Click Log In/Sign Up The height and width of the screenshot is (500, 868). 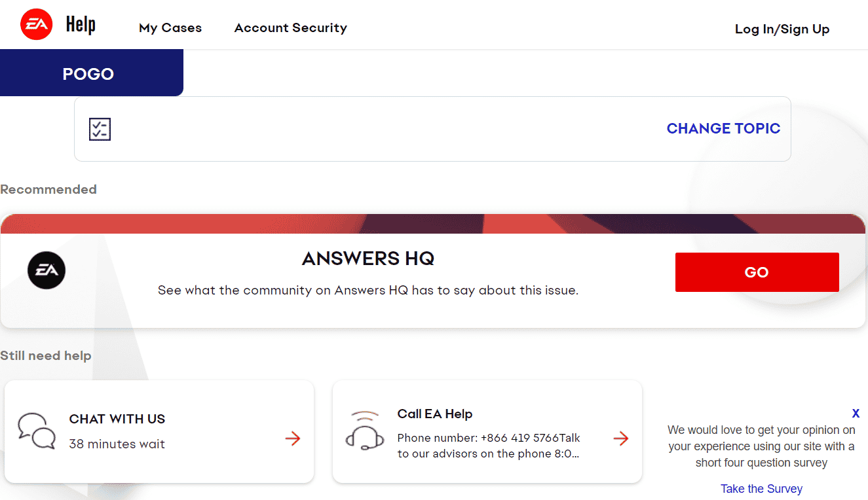click(782, 29)
